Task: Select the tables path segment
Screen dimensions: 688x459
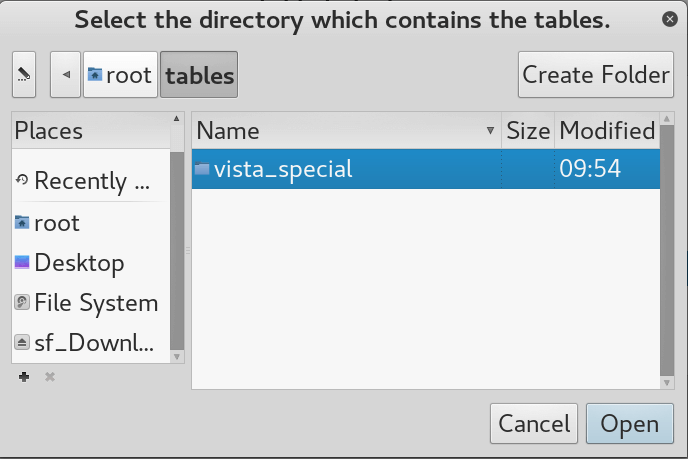Action: [x=199, y=75]
